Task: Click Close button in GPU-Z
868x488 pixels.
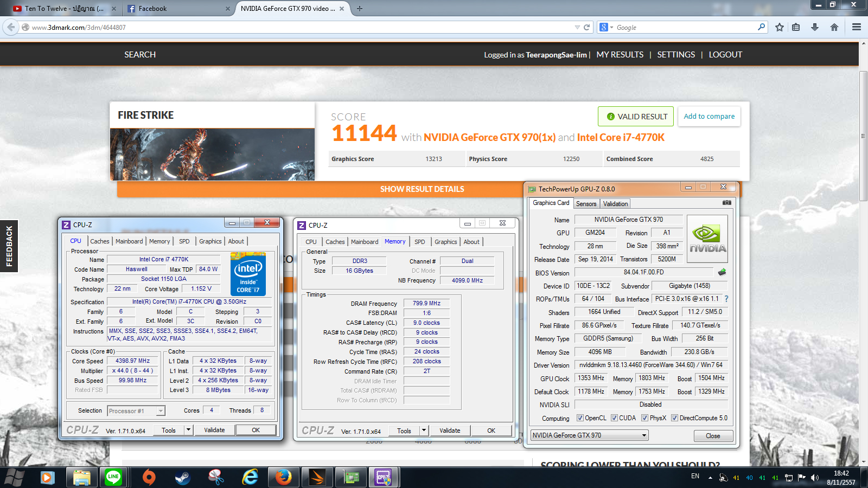Action: click(x=713, y=436)
